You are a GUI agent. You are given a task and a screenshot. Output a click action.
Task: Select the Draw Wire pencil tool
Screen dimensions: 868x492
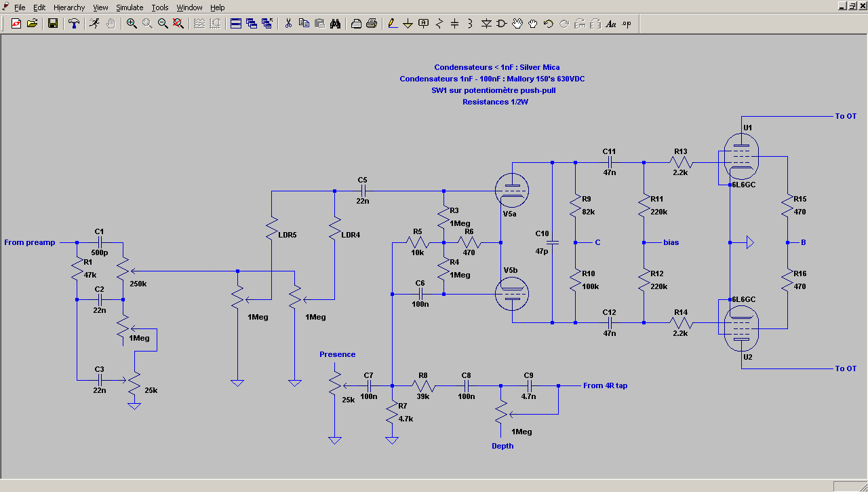pos(392,24)
